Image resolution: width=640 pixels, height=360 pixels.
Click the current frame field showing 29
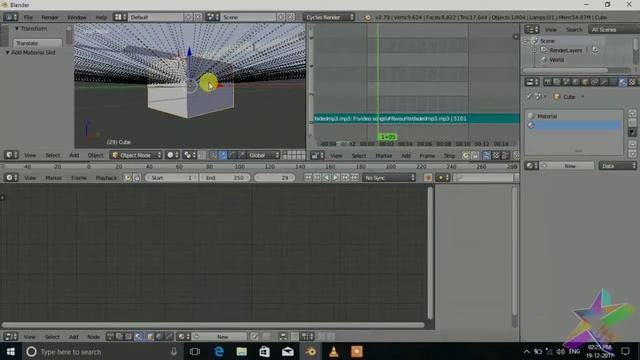(x=274, y=178)
